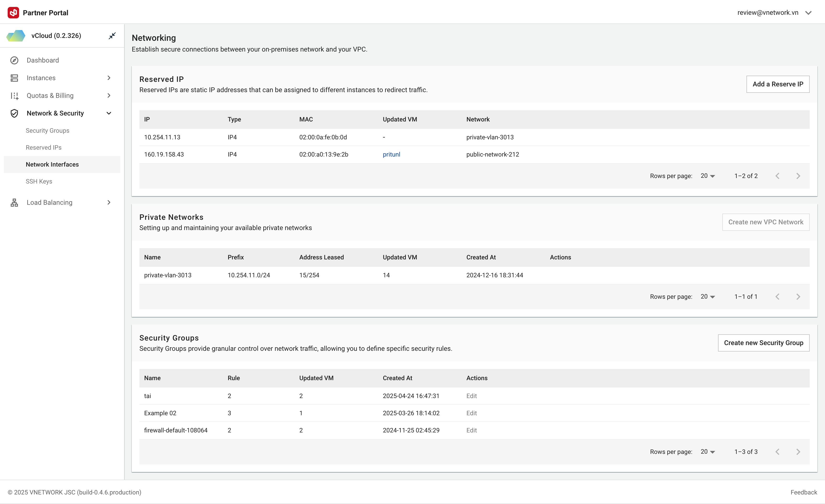Collapse the Network & Security chevron

[109, 113]
